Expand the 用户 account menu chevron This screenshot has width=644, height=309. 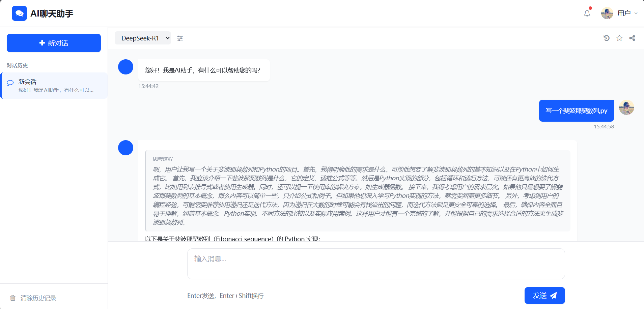[x=636, y=13]
